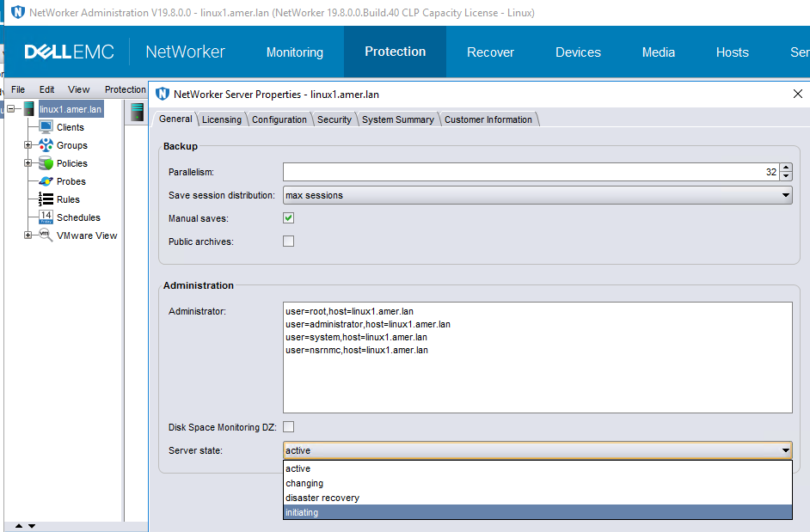The height and width of the screenshot is (532, 810).
Task: Enable Disk Space Monitoring DZ
Action: point(288,426)
